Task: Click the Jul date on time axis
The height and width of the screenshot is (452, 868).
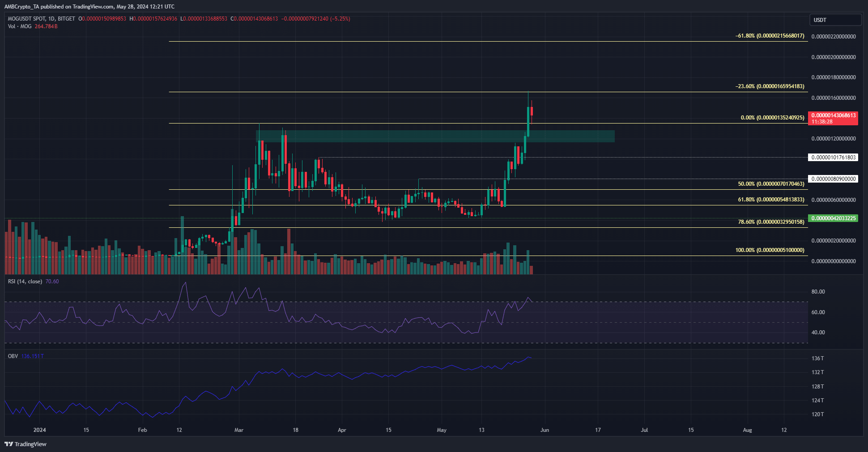Action: point(644,430)
